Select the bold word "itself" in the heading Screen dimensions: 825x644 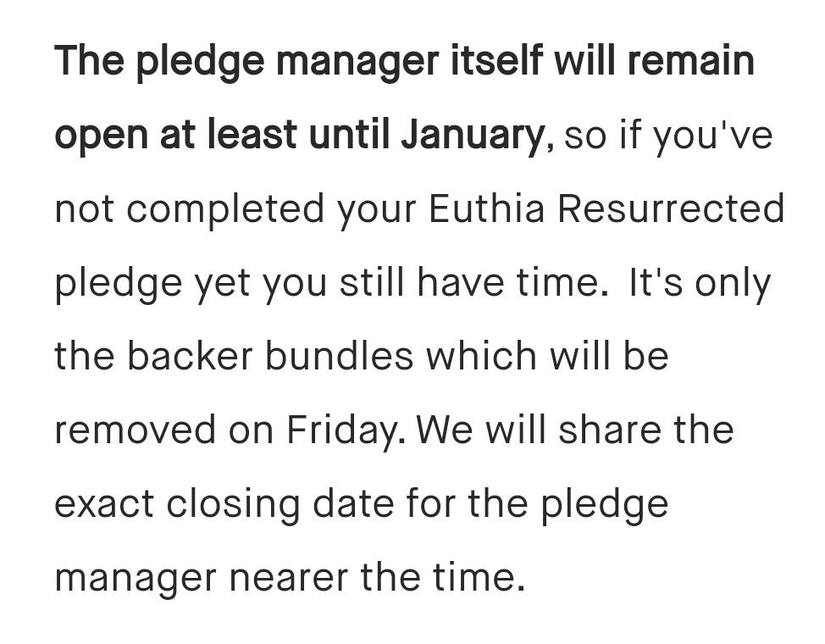point(496,60)
